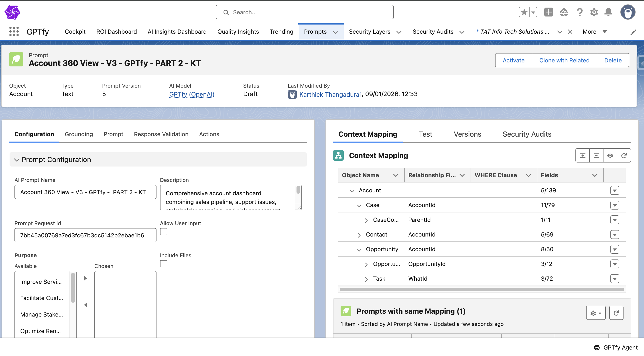Collapse the Opportunity row in mapping tree
This screenshot has height=356, width=644.
point(359,250)
